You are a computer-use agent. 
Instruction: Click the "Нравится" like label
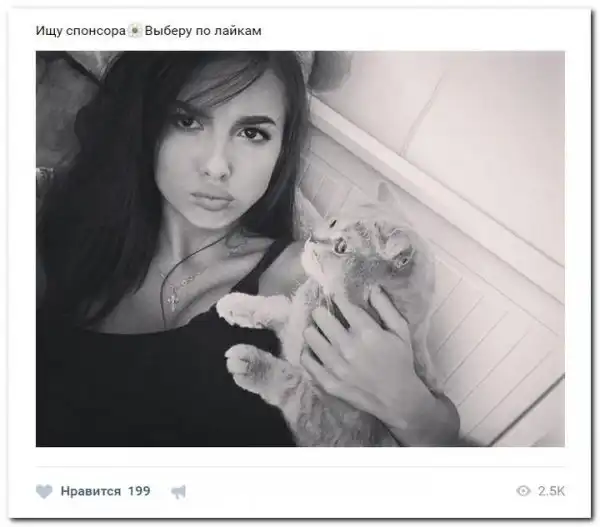click(x=91, y=491)
